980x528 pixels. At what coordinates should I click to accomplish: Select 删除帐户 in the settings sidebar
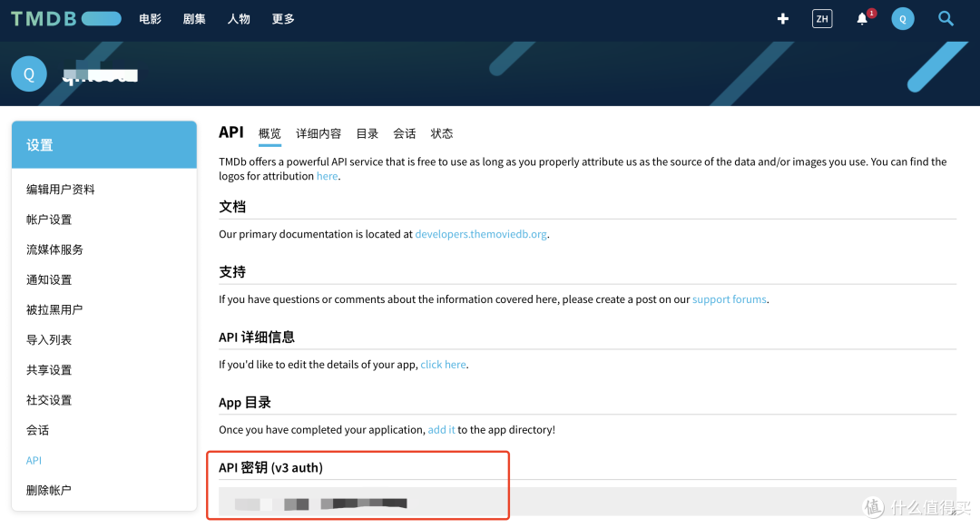50,490
